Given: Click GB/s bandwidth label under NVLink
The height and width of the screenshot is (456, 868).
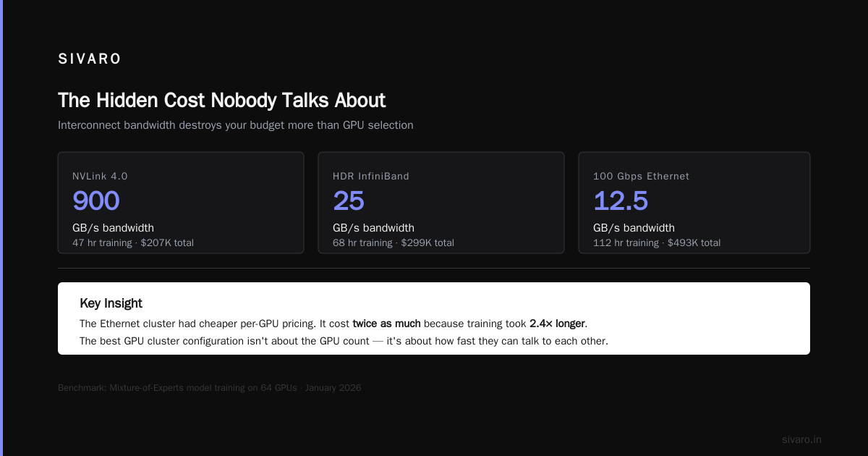Looking at the screenshot, I should [x=113, y=228].
